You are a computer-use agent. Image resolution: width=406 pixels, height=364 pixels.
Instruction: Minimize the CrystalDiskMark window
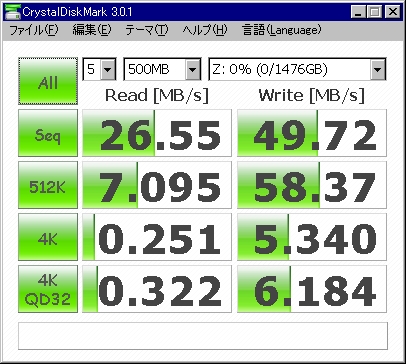click(x=358, y=12)
